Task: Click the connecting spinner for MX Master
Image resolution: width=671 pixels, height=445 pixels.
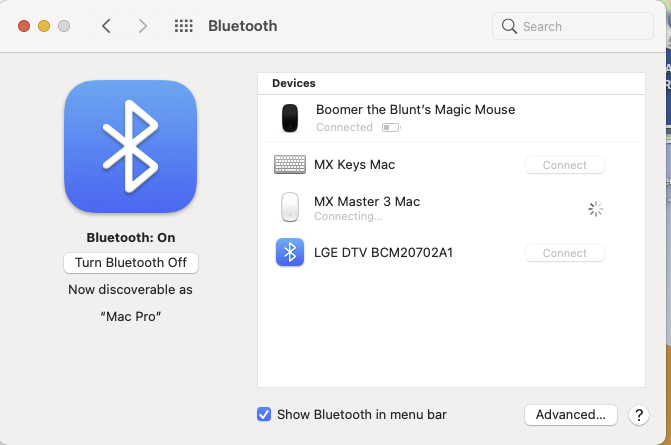Action: (595, 208)
